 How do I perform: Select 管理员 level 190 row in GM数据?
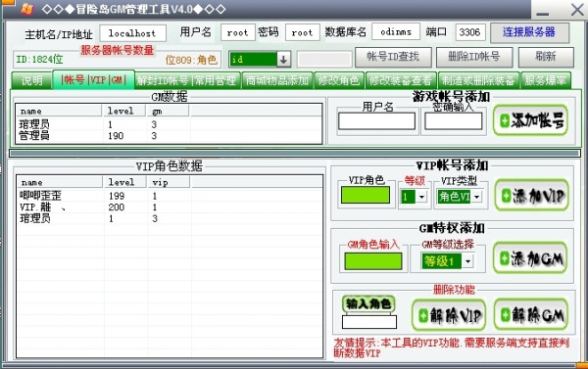[x=169, y=136]
